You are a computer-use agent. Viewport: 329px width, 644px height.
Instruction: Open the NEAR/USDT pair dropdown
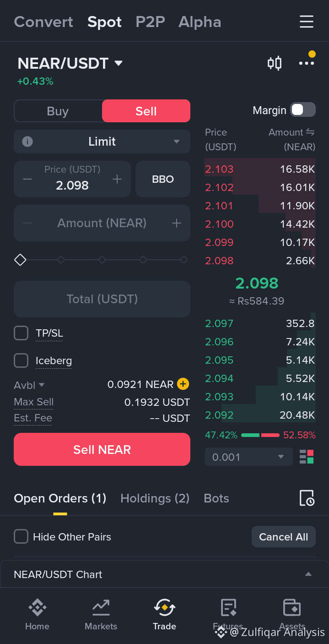[x=70, y=63]
